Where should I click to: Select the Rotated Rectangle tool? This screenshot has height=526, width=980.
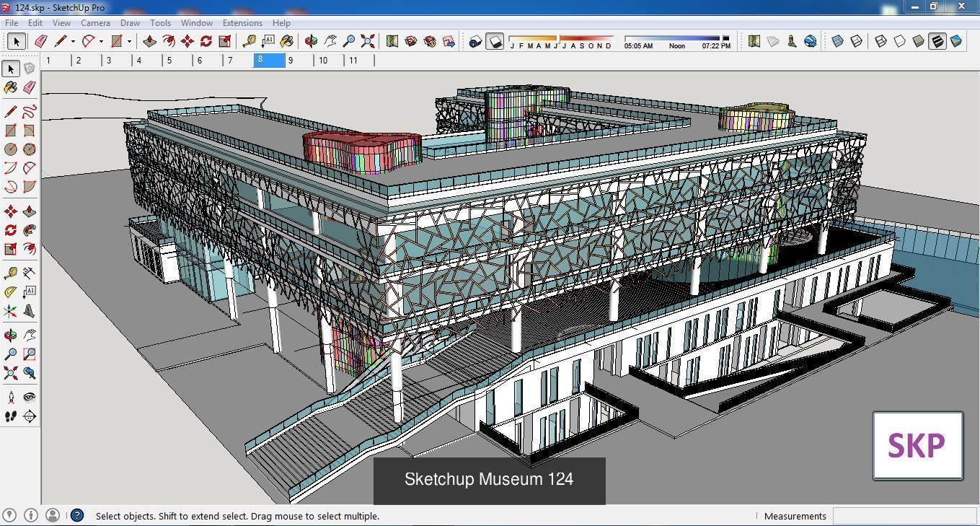click(x=30, y=131)
